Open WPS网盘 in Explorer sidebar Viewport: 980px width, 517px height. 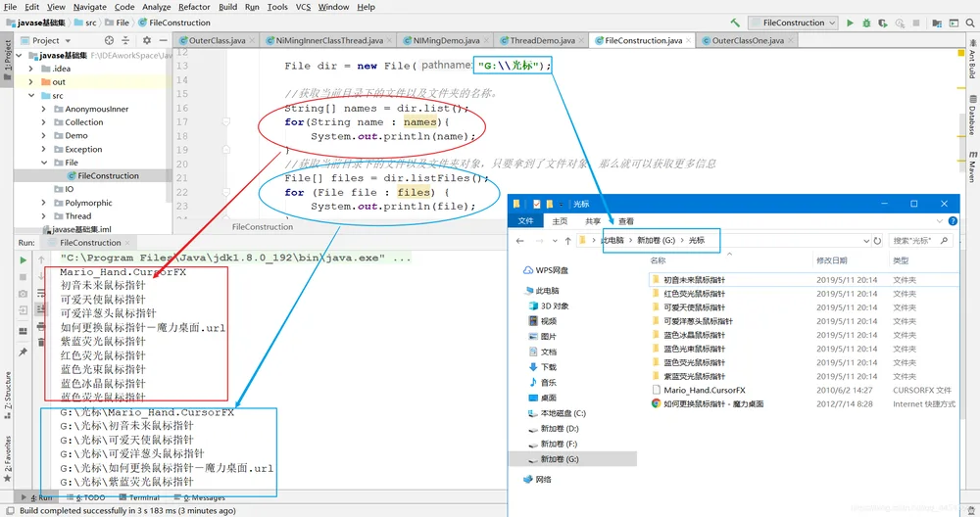pyautogui.click(x=546, y=270)
